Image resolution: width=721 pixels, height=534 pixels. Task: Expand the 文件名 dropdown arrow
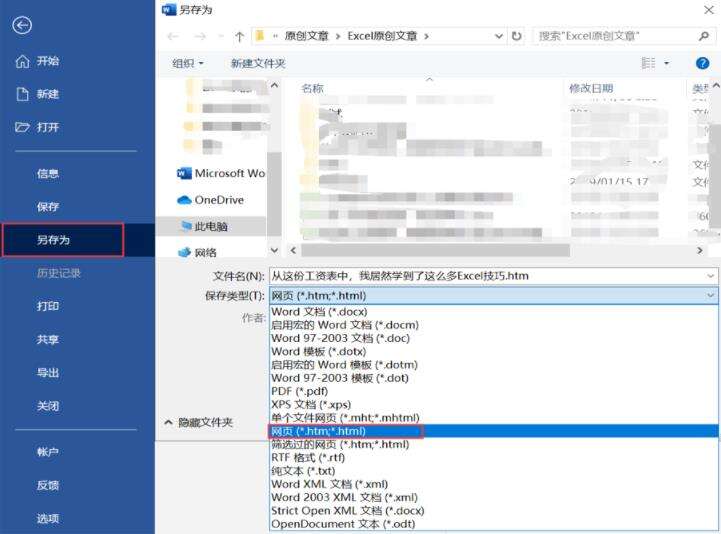[711, 276]
